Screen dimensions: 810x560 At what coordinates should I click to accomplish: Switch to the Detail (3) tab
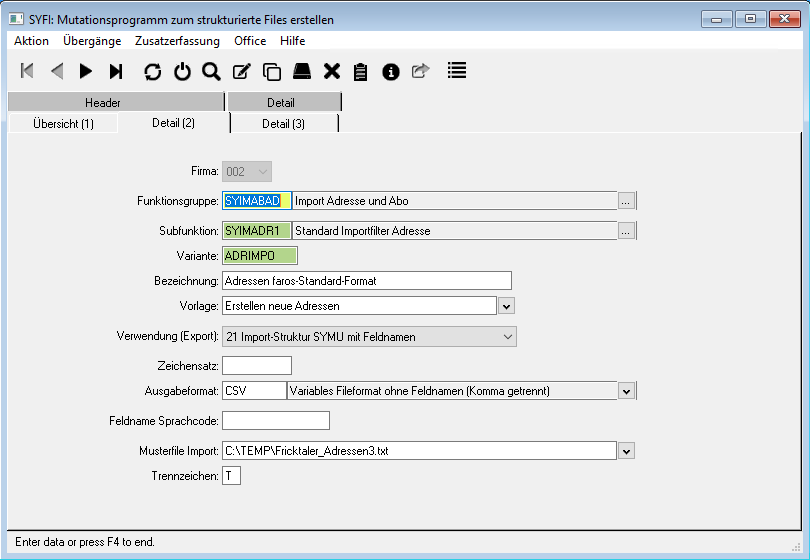(x=283, y=123)
